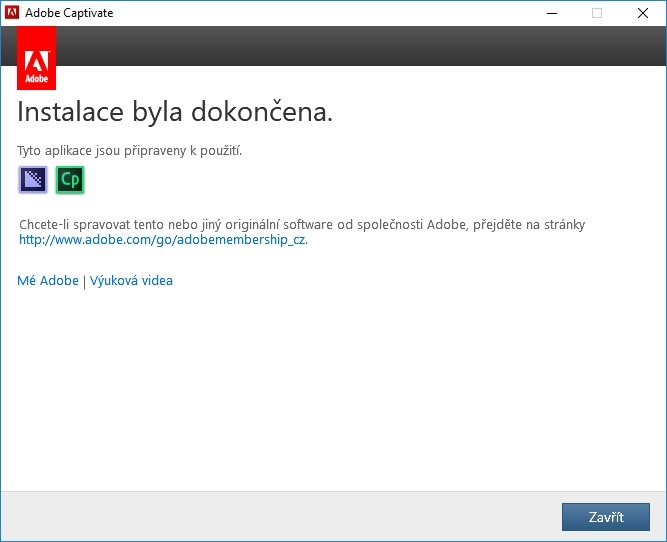Open the adobemembership_cz web link

163,240
